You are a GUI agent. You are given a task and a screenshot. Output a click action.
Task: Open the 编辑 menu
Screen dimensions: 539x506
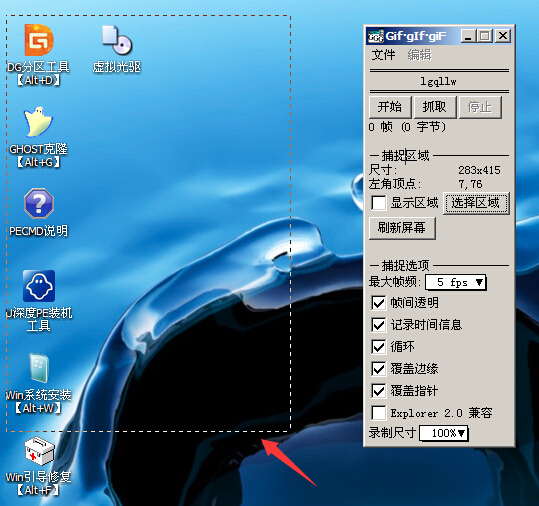coord(420,55)
